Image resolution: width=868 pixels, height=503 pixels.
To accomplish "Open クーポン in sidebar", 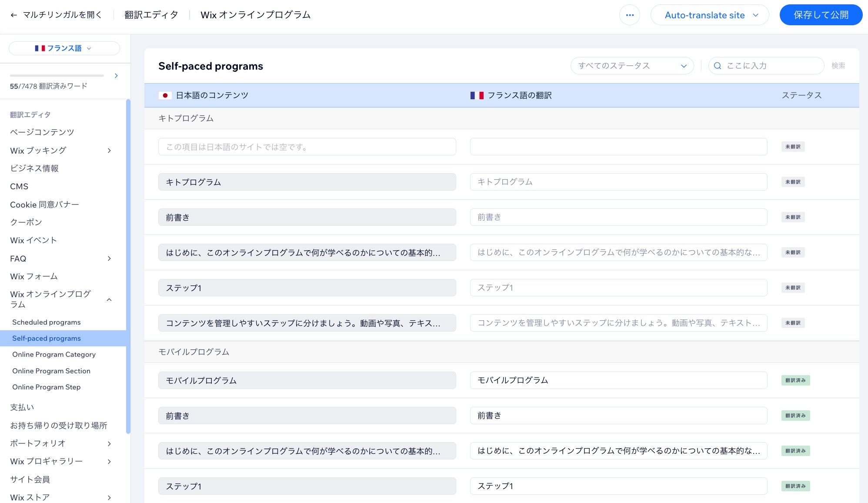I will click(x=26, y=222).
